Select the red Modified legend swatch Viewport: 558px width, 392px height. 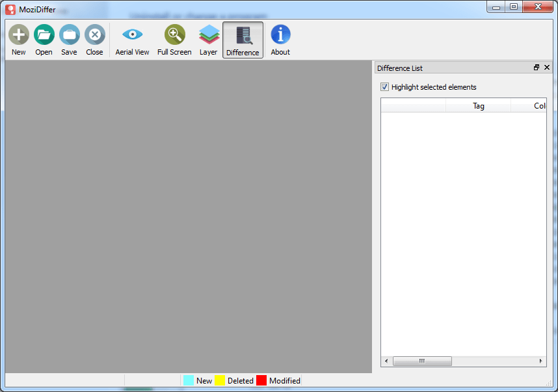263,380
